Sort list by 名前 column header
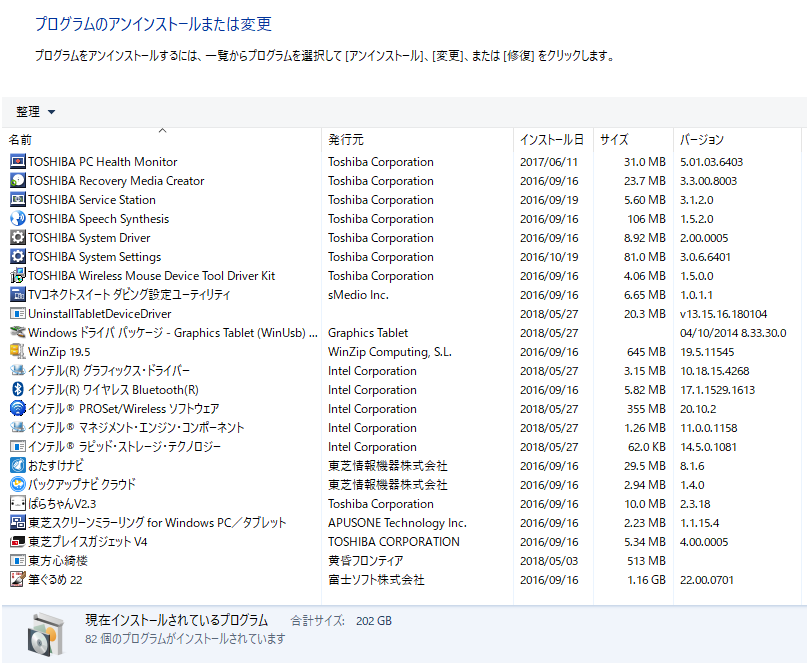 click(x=21, y=140)
